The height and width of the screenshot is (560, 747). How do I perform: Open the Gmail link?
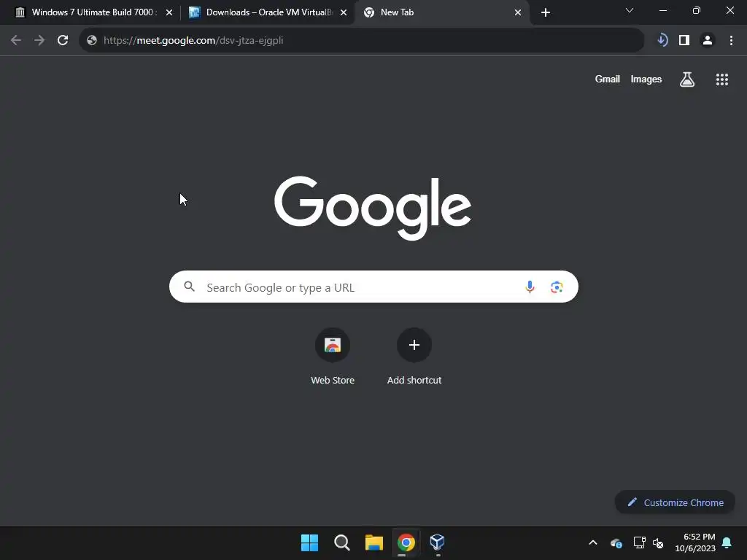pyautogui.click(x=608, y=79)
